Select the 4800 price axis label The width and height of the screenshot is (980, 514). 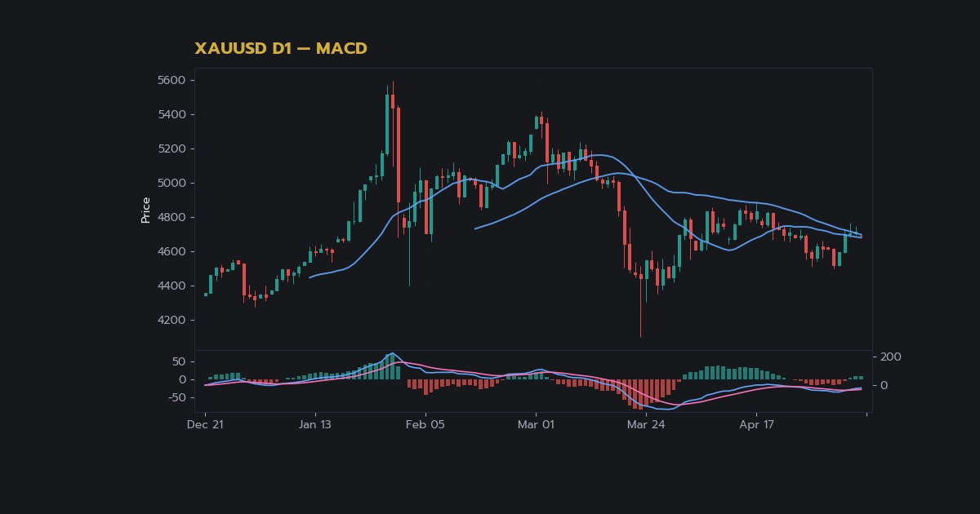(171, 217)
